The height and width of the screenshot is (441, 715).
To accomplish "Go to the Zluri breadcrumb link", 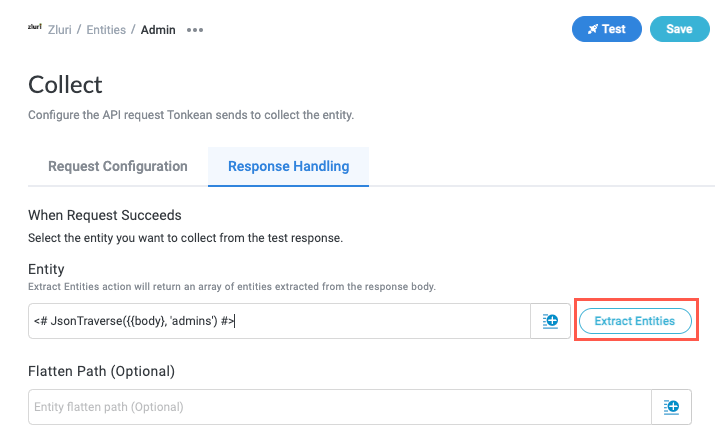I will click(62, 30).
